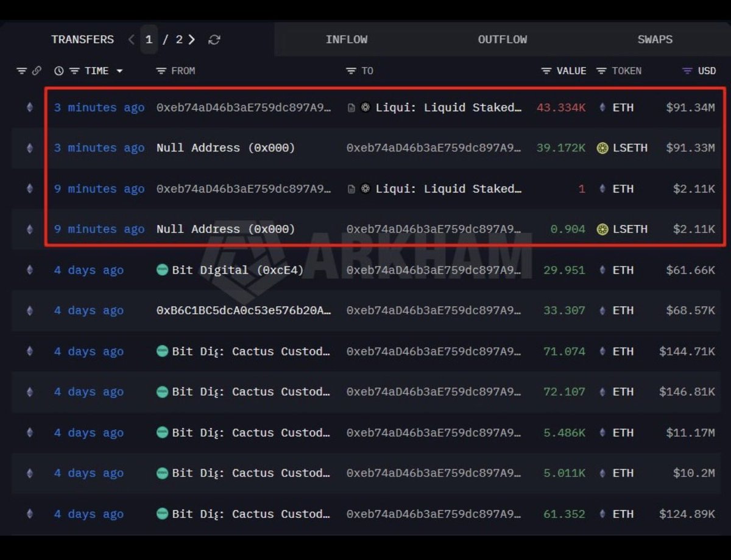This screenshot has width=731, height=560.
Task: Click Bit Digital logo in 29.951 ETH row
Action: [162, 270]
